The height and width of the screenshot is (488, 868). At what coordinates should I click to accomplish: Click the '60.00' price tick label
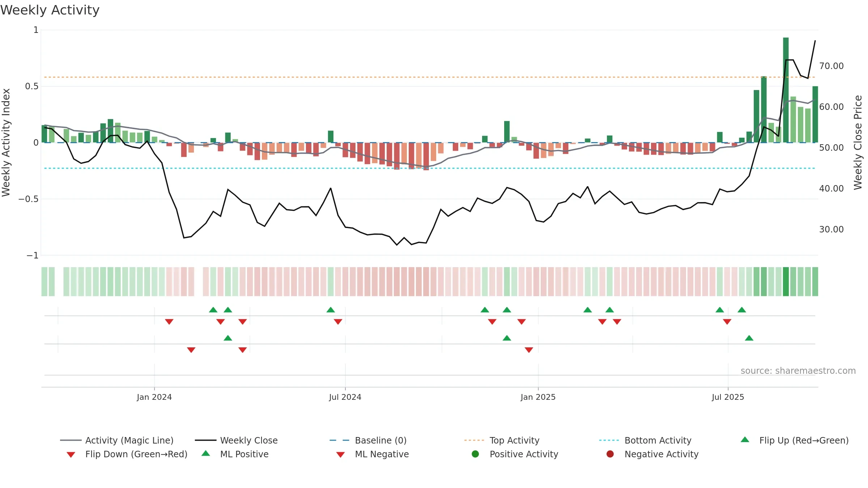pos(831,107)
